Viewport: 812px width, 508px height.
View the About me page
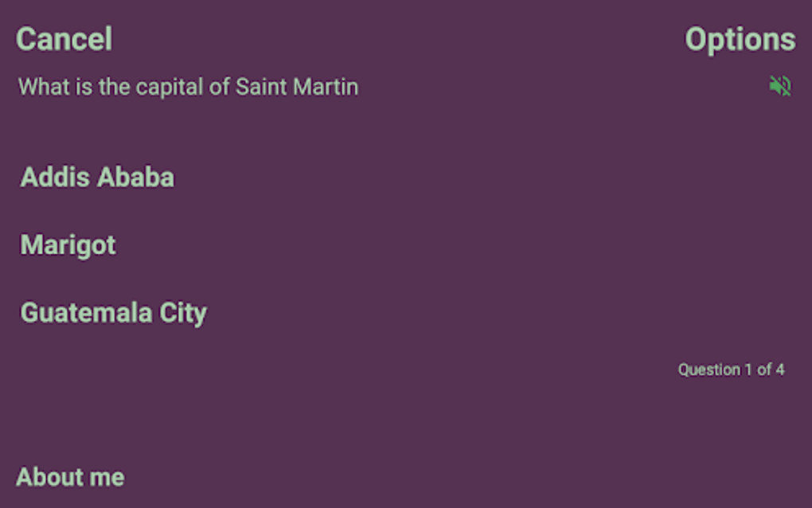70,477
